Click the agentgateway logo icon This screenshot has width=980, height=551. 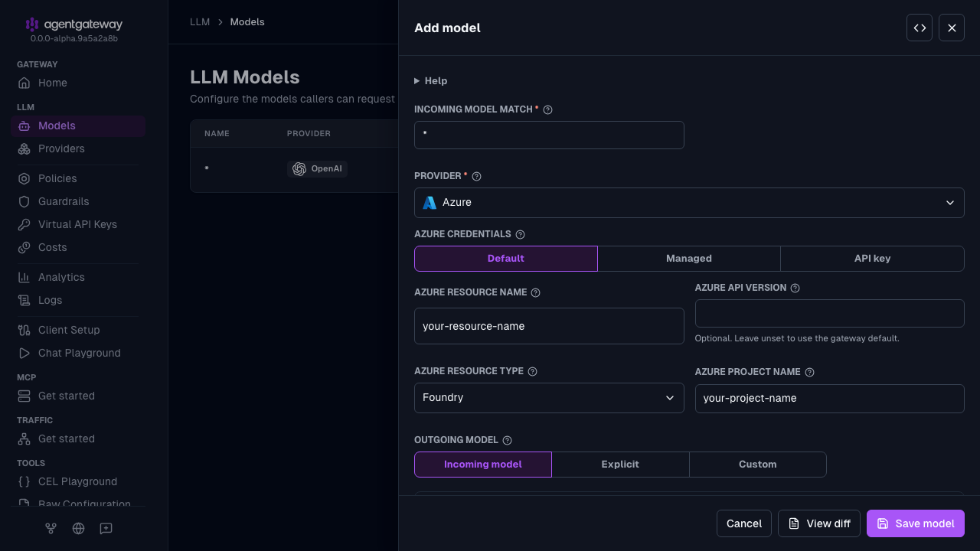[31, 24]
